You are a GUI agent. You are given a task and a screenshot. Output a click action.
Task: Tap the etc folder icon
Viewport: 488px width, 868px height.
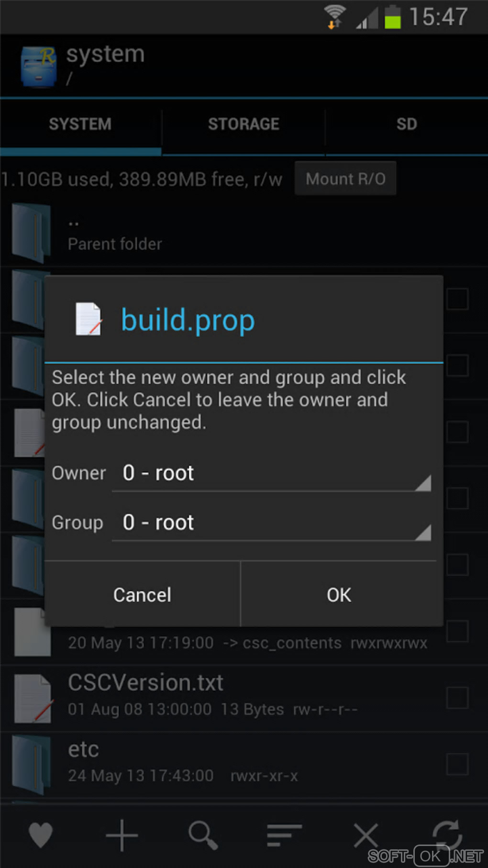pyautogui.click(x=32, y=765)
